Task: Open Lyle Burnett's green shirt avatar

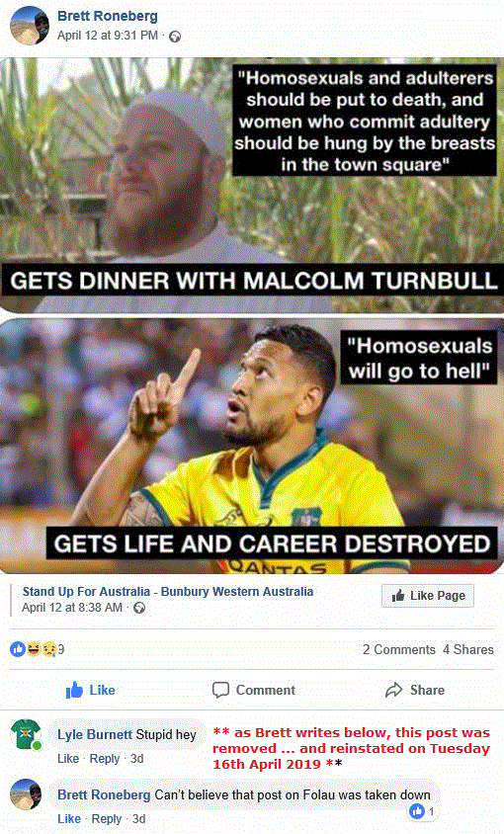Action: pyautogui.click(x=26, y=734)
